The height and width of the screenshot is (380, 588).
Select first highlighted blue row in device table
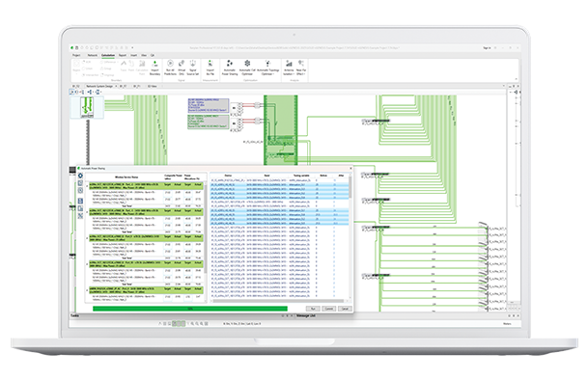279,185
